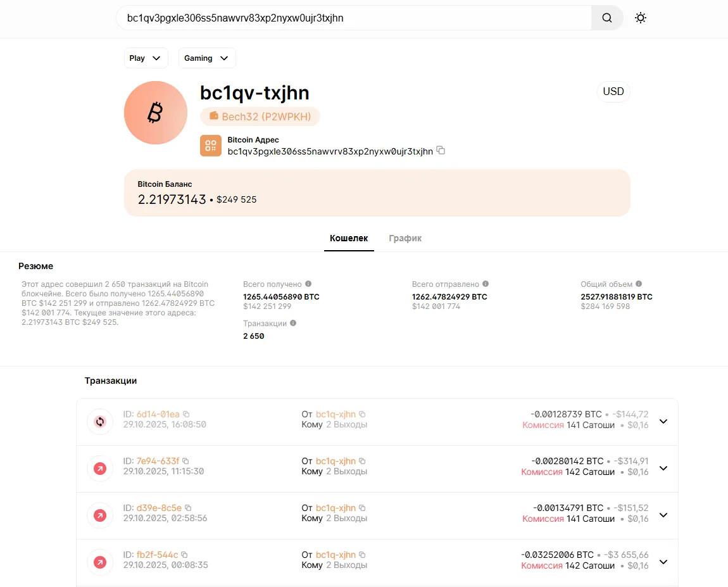Screen dimensions: 728x587
Task: Copy sender address in transaction 7e94-633f
Action: click(x=363, y=461)
